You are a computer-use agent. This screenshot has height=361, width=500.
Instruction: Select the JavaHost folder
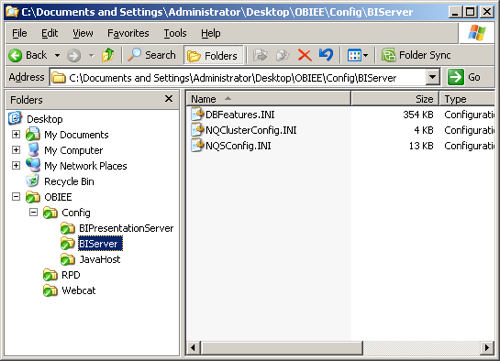[x=100, y=259]
